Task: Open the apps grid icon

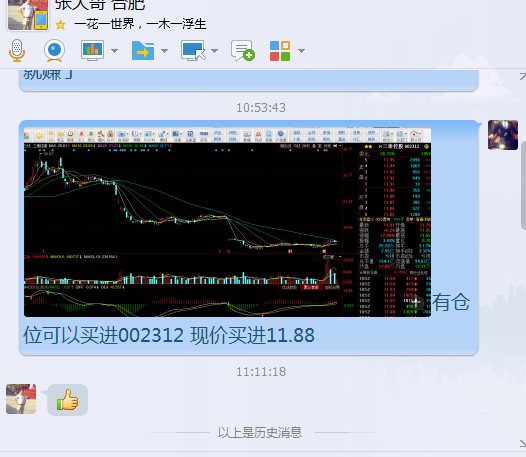Action: click(280, 51)
